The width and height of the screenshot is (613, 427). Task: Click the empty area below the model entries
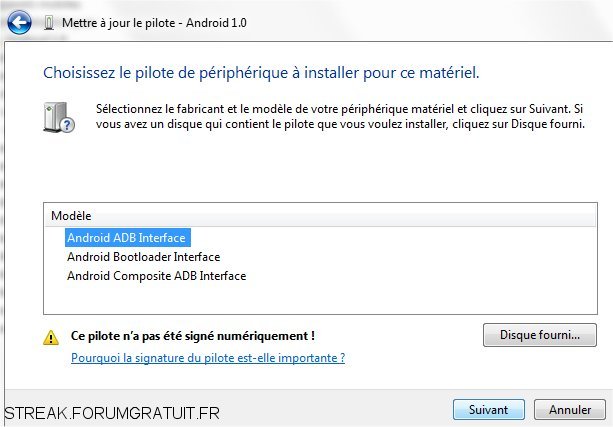(x=320, y=299)
